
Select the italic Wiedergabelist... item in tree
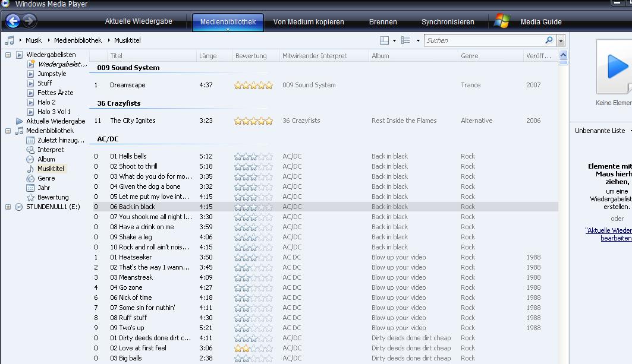62,64
